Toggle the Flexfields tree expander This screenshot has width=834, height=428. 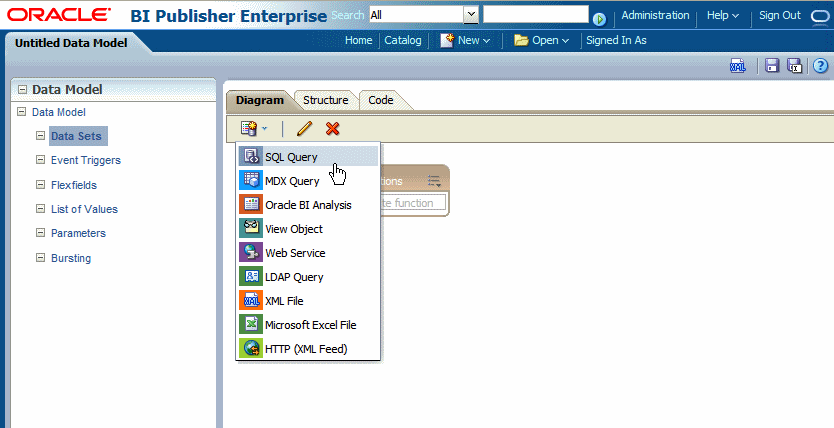pyautogui.click(x=40, y=184)
